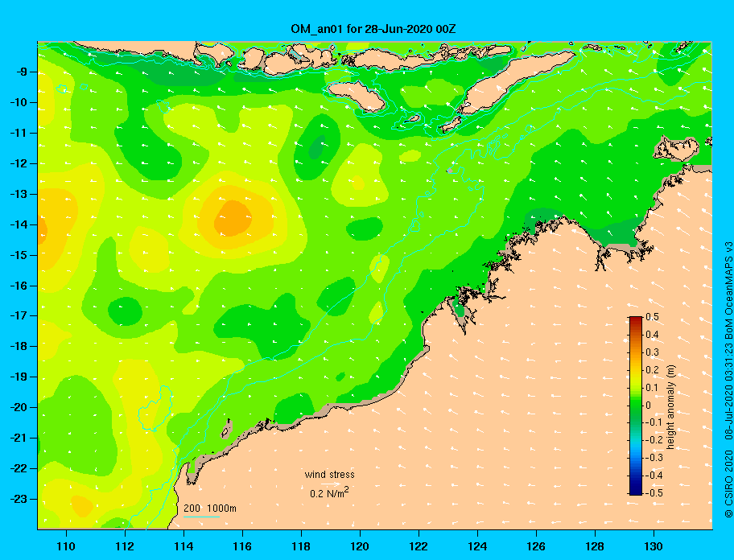Click the 'wind stress' legend label
This screenshot has height=560, width=734.
coord(329,475)
